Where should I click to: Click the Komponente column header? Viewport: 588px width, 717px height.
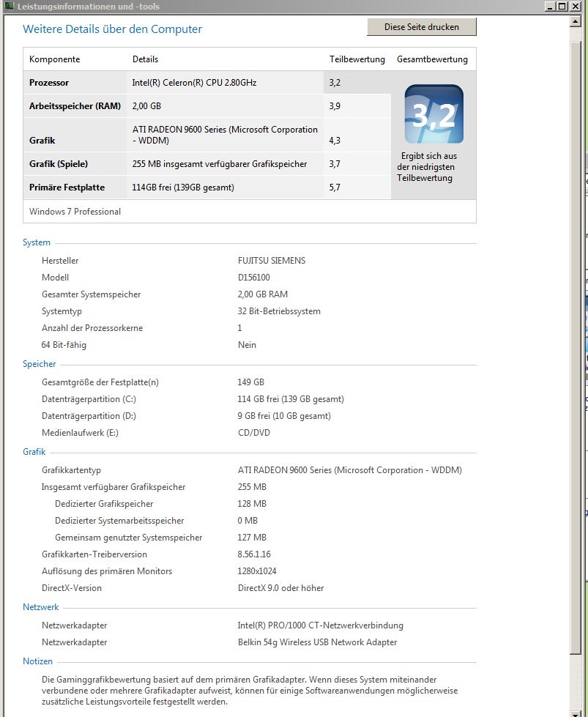pyautogui.click(x=54, y=59)
